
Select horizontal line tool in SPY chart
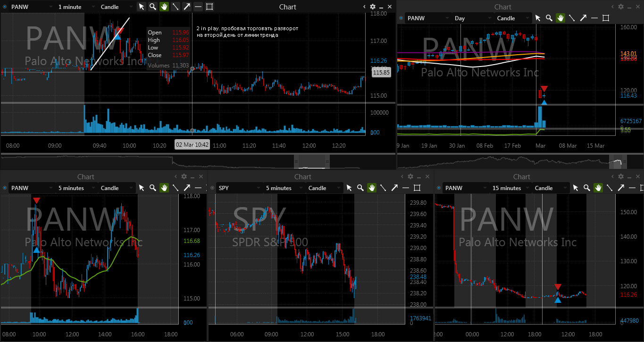coord(406,188)
